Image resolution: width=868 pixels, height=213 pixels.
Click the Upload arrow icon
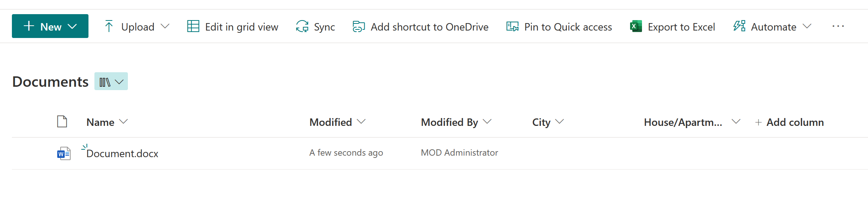point(109,26)
